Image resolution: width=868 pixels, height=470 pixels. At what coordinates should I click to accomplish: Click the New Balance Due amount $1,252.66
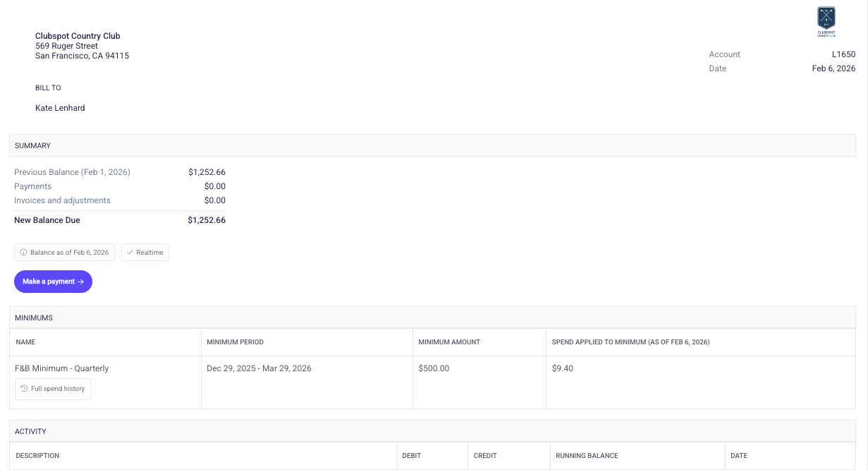[x=207, y=220]
